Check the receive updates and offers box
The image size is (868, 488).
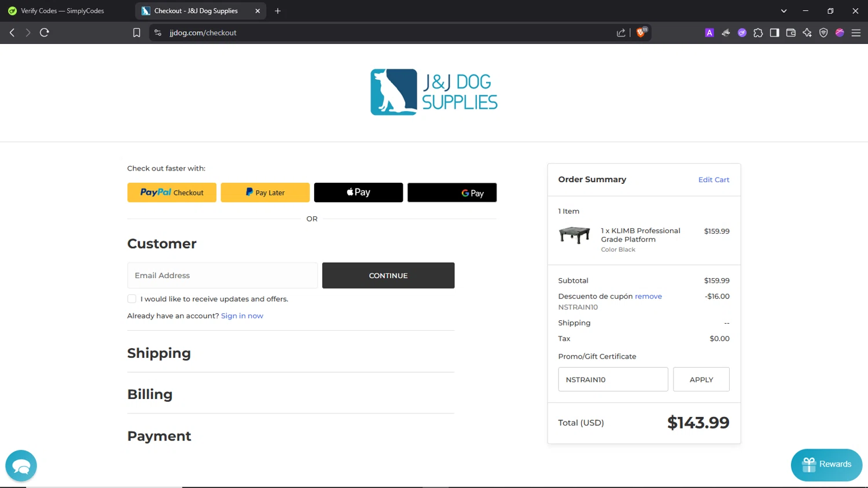pos(132,299)
